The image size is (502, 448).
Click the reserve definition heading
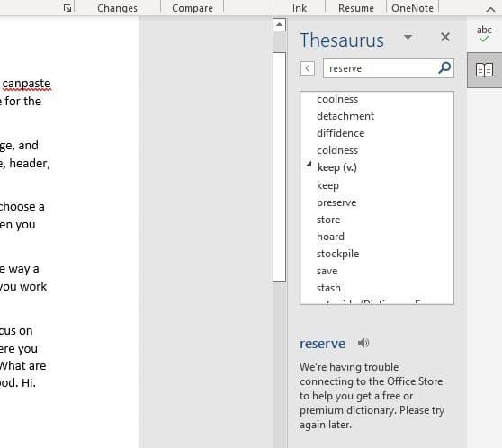(322, 344)
